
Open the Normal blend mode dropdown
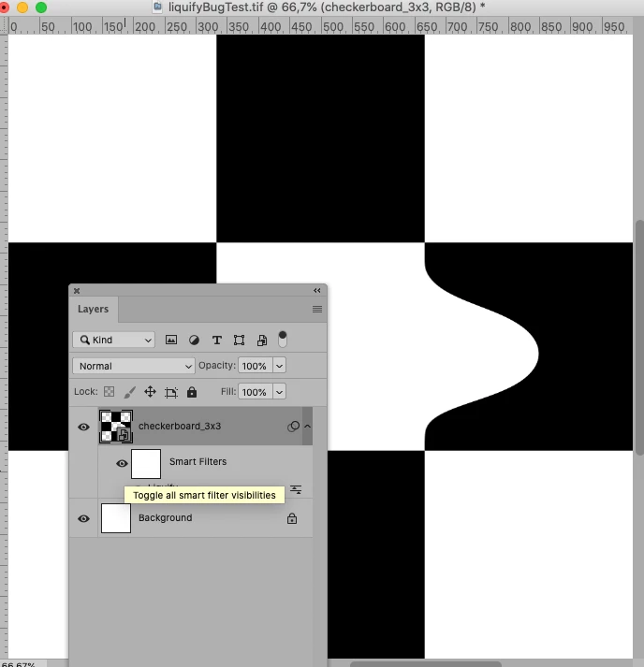[x=134, y=366]
